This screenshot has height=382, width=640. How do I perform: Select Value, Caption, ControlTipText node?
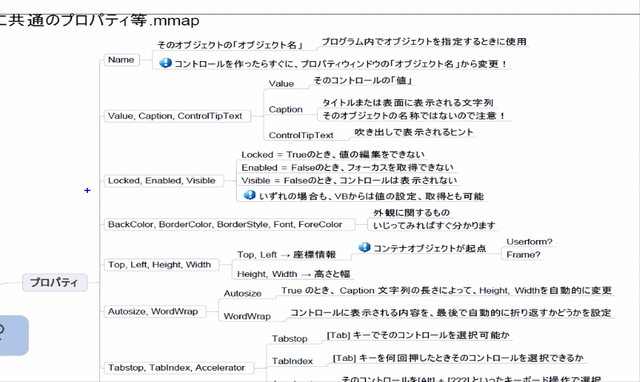pos(176,116)
